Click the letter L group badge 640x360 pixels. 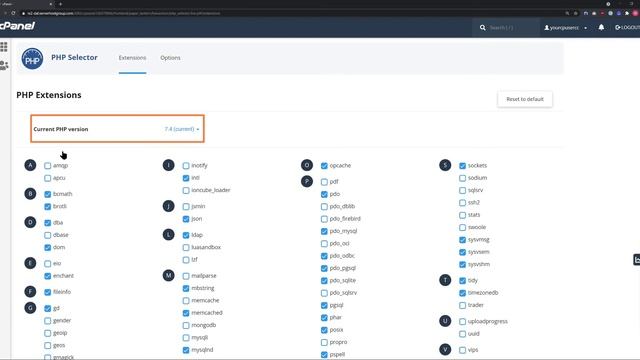[169, 235]
